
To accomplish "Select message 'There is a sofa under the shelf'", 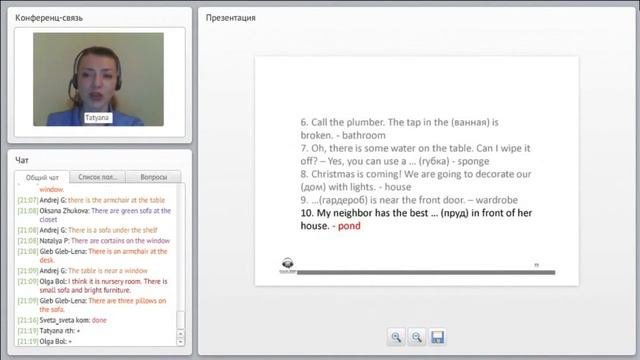I will tap(87, 230).
